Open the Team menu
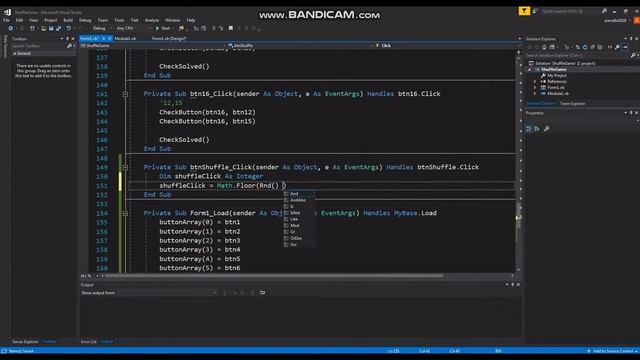The width and height of the screenshot is (640, 360). point(103,20)
